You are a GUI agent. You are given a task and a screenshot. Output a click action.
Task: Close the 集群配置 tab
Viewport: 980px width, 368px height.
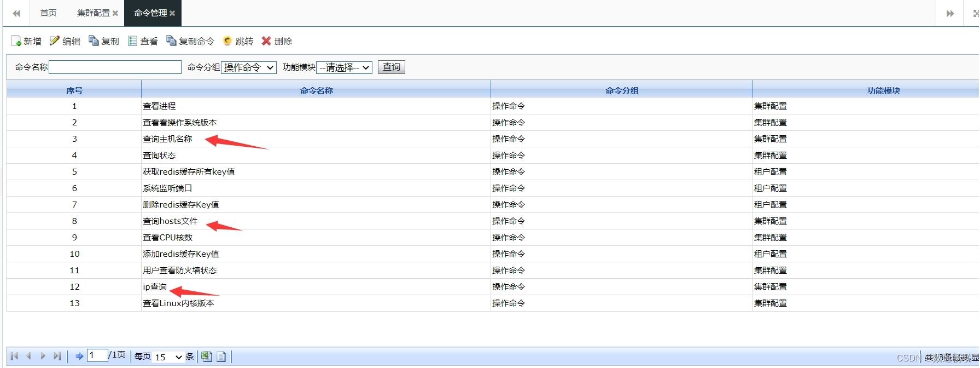[115, 13]
